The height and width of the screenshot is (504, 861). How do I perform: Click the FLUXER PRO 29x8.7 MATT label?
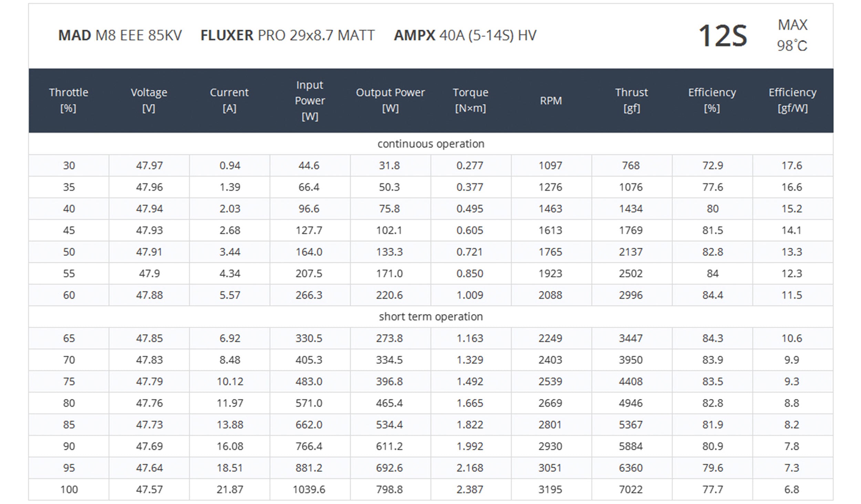pos(288,35)
